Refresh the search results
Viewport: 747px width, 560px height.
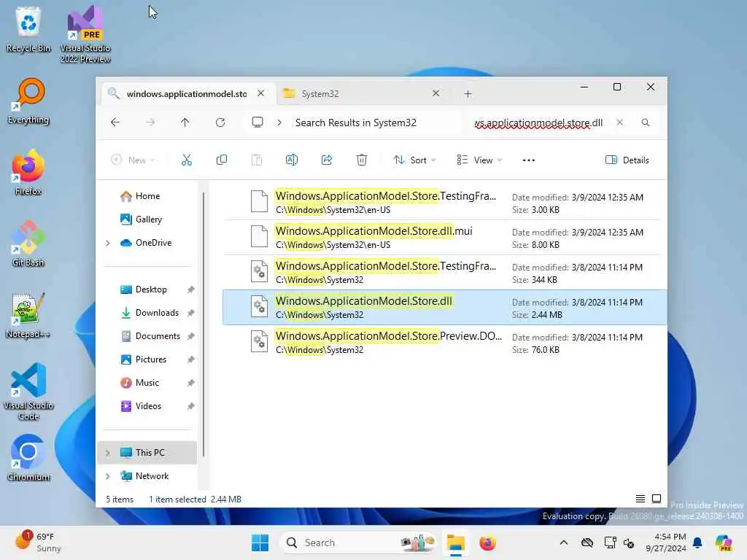220,122
